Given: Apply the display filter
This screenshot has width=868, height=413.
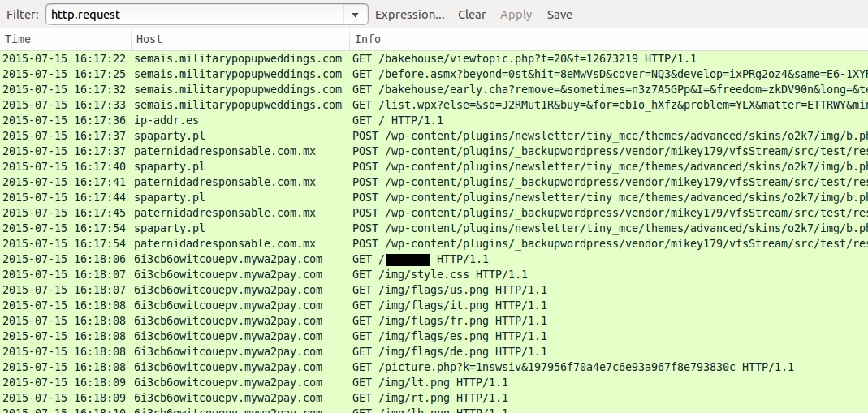Looking at the screenshot, I should point(516,15).
